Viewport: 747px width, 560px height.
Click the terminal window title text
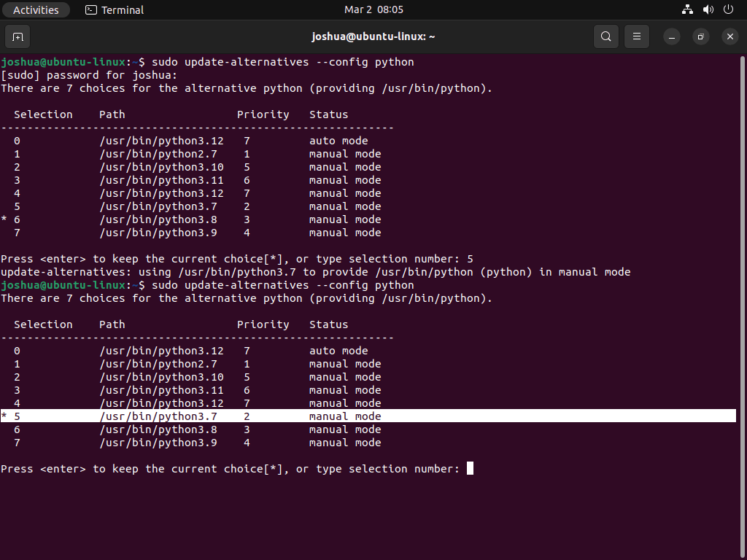click(373, 36)
